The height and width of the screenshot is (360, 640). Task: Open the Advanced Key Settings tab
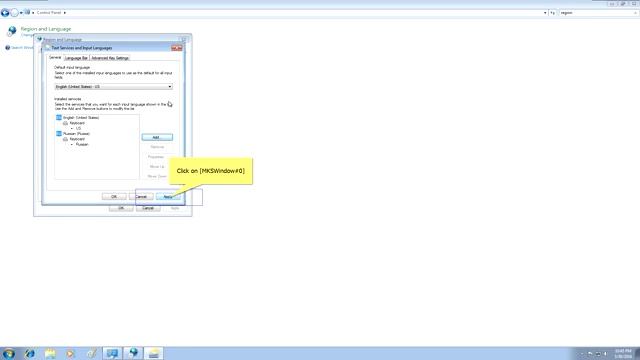(110, 58)
